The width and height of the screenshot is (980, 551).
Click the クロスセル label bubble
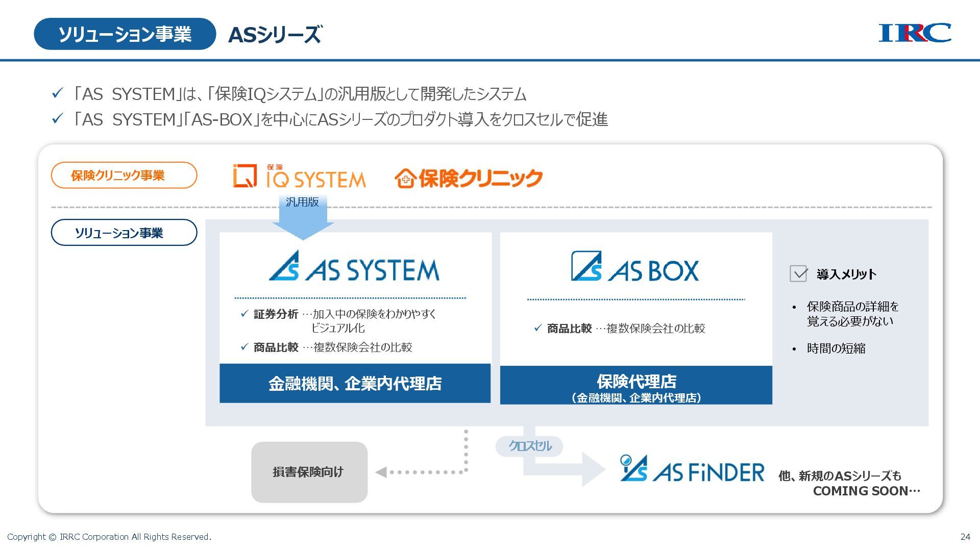coord(529,446)
